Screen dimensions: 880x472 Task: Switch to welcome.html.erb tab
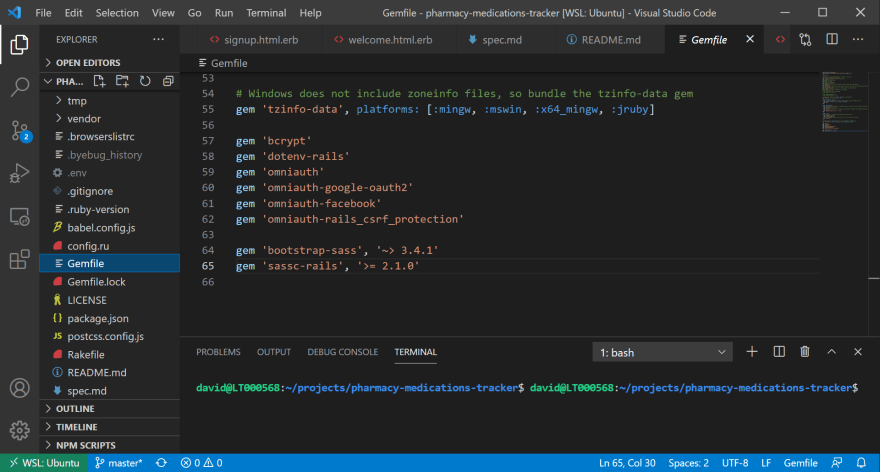383,40
